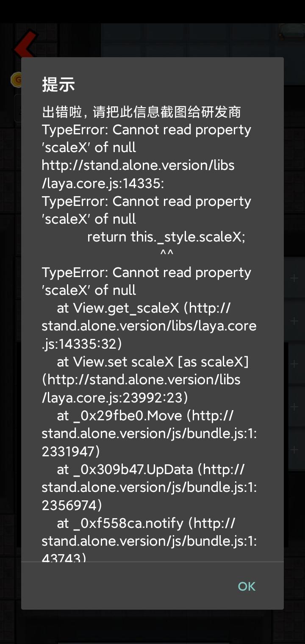Screen dimensions: 305x644
Task: Tap the fourth plus icon from the top
Action: point(294,407)
